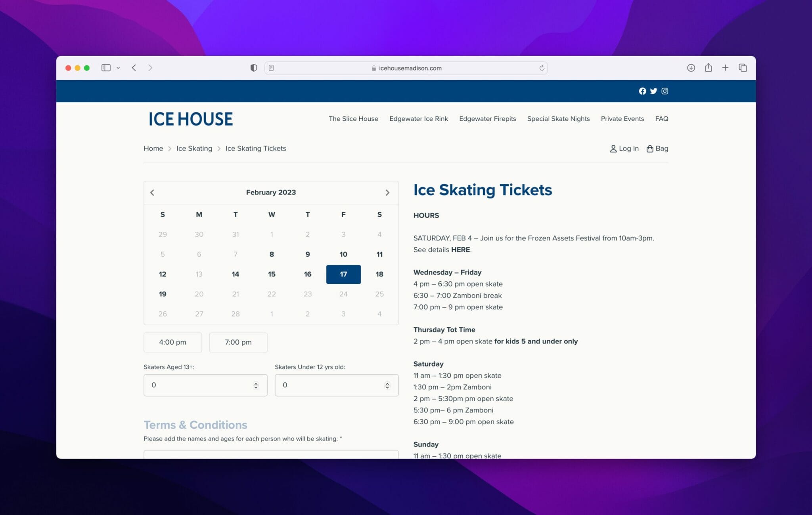Select February 10 on calendar
The height and width of the screenshot is (515, 812).
[x=343, y=254]
